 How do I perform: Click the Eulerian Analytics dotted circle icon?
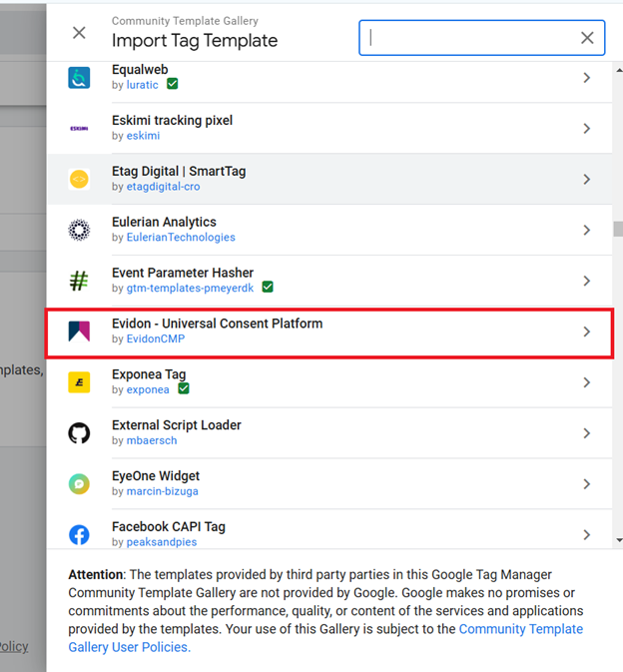click(x=79, y=230)
